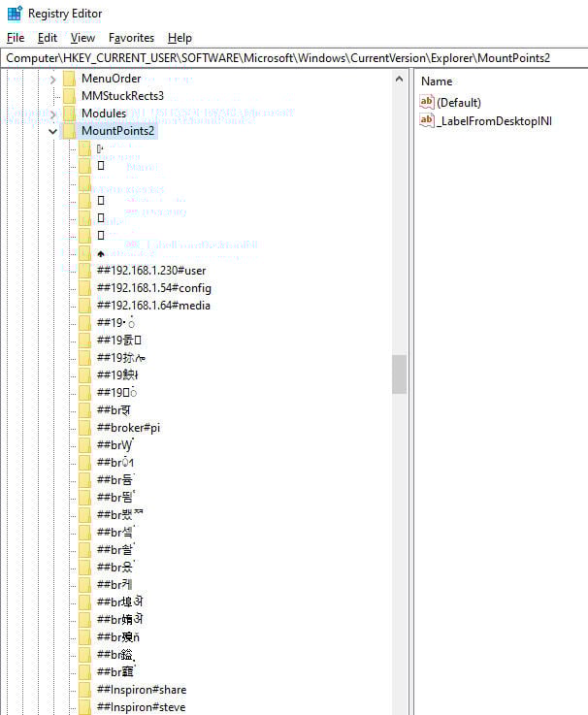
Task: Select the ##Inspiron#share key
Action: tap(142, 690)
